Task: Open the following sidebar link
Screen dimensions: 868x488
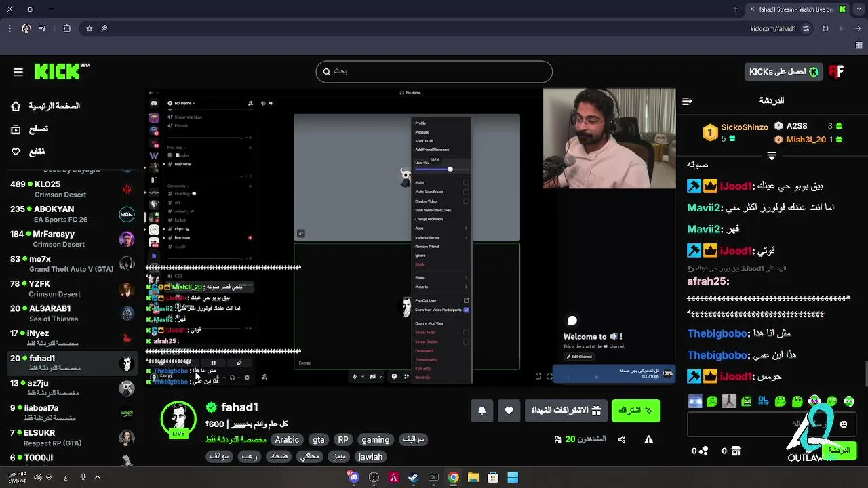Action: (x=28, y=152)
